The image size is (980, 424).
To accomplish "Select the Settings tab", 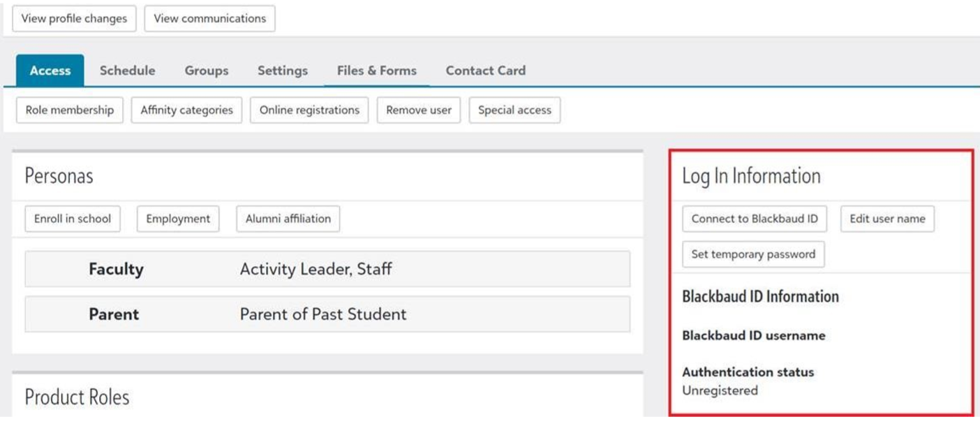I will click(x=282, y=71).
